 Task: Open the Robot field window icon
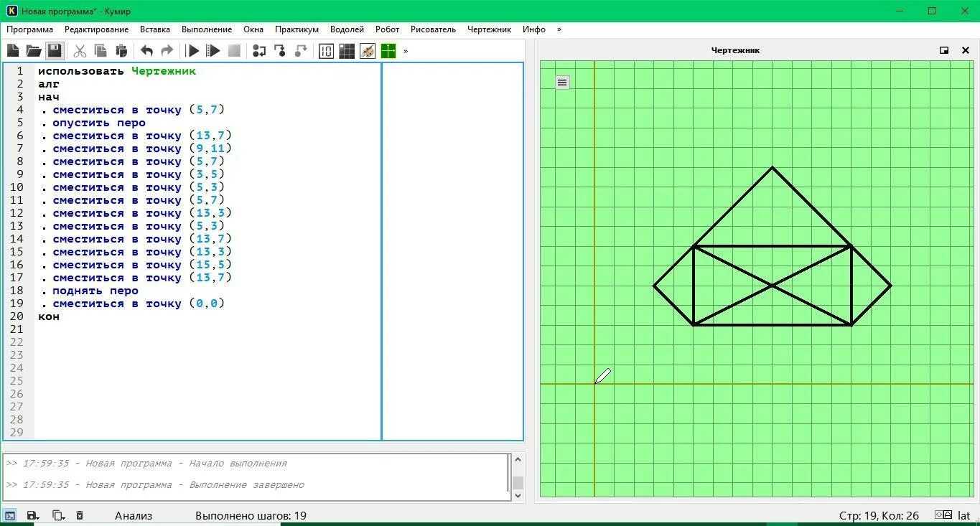coord(347,51)
